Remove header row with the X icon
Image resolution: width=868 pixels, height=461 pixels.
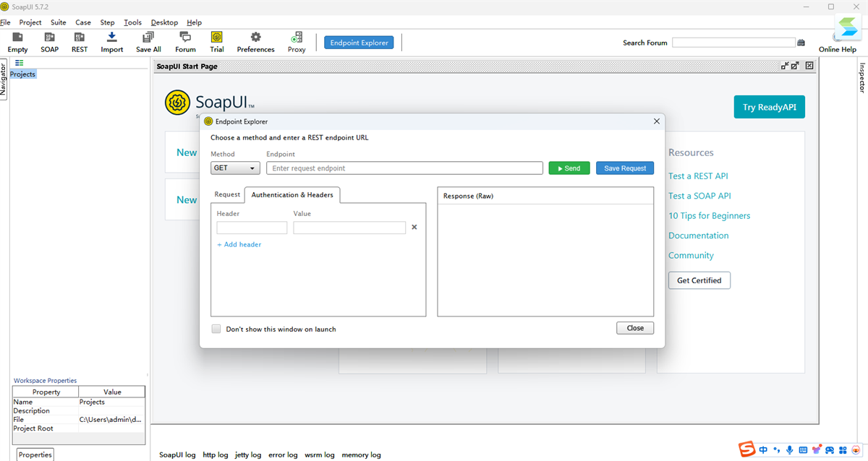[414, 227]
